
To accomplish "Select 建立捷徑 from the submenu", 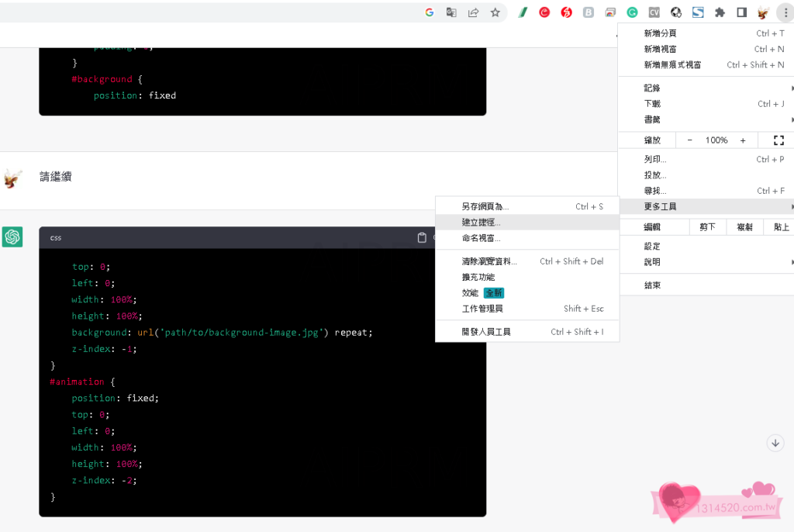I will pyautogui.click(x=482, y=223).
